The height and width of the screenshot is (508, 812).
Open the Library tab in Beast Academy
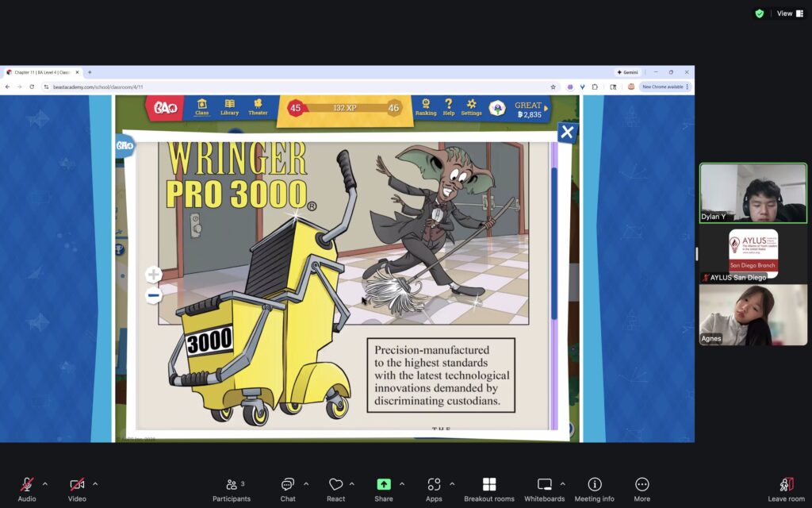pos(229,107)
